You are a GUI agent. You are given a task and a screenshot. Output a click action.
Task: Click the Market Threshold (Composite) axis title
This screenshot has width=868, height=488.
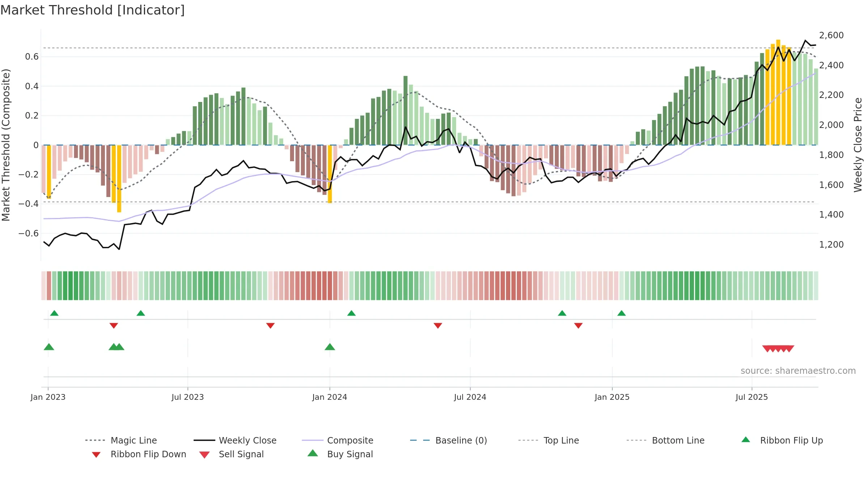click(x=6, y=145)
